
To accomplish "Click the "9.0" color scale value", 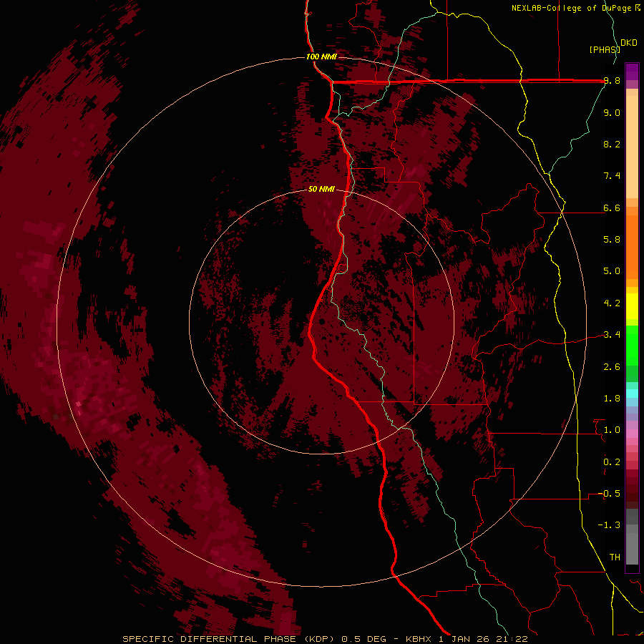I will click(612, 112).
